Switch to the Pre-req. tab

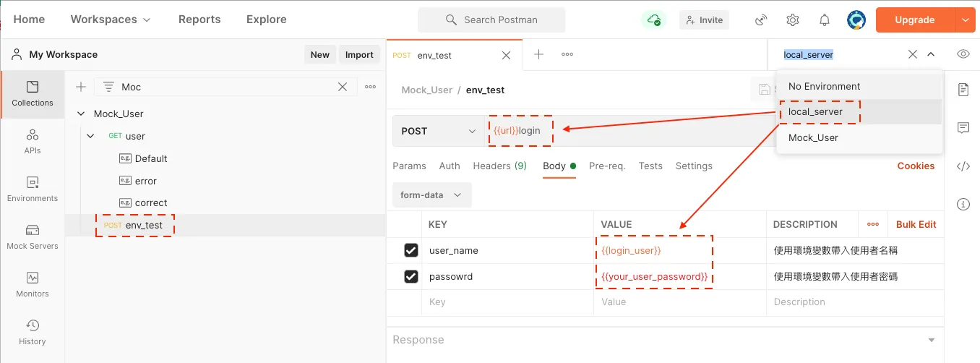coord(607,166)
